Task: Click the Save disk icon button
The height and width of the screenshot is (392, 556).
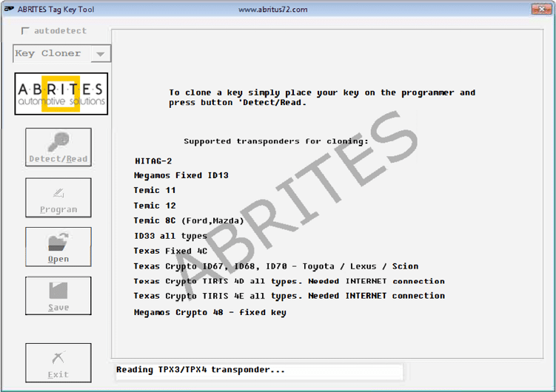Action: [58, 296]
